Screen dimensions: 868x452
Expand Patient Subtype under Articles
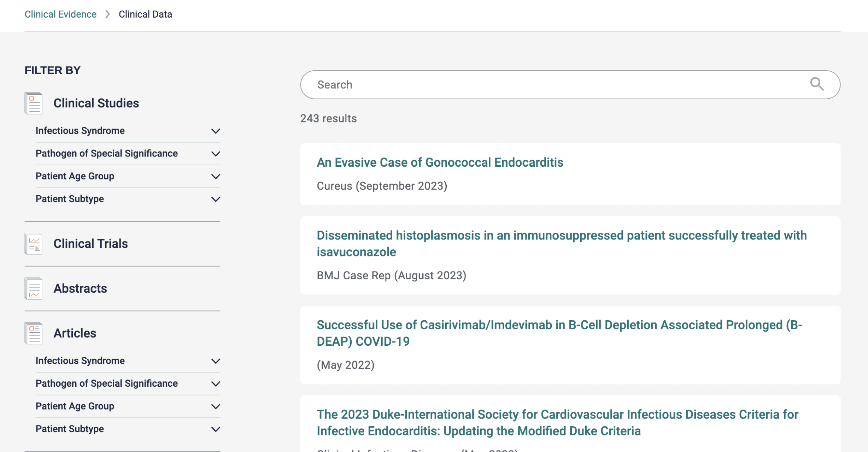[216, 429]
